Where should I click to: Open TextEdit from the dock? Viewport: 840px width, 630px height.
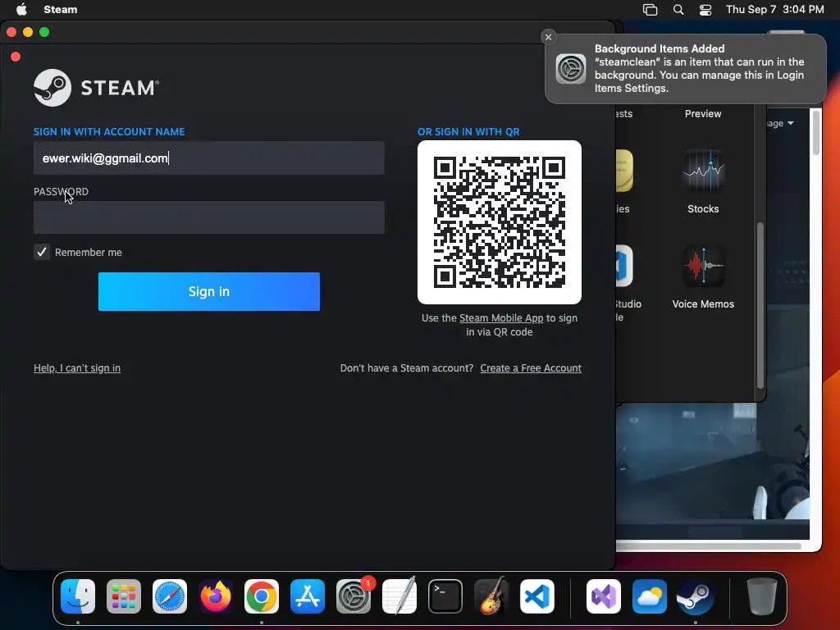point(399,596)
